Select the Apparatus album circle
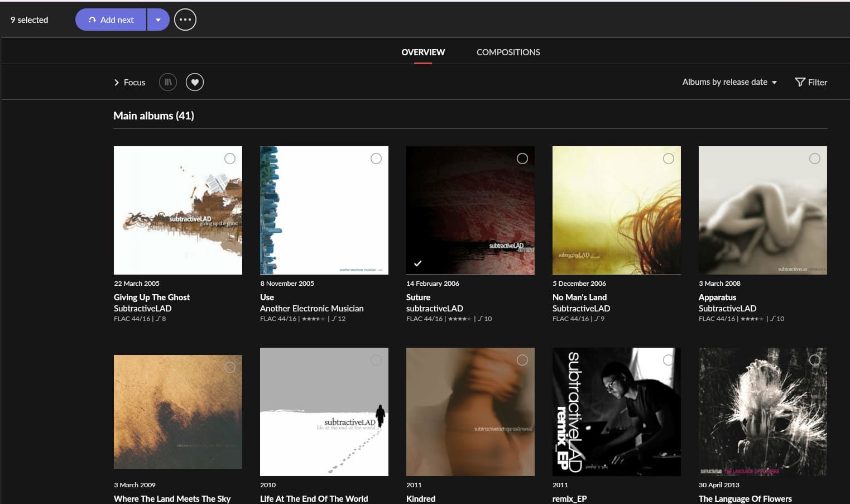This screenshot has height=504, width=850. 814,159
